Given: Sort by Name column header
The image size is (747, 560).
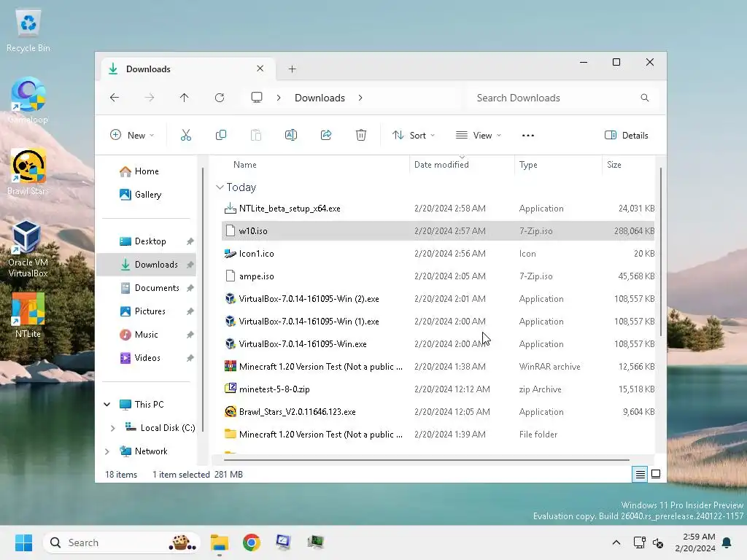Looking at the screenshot, I should [245, 164].
